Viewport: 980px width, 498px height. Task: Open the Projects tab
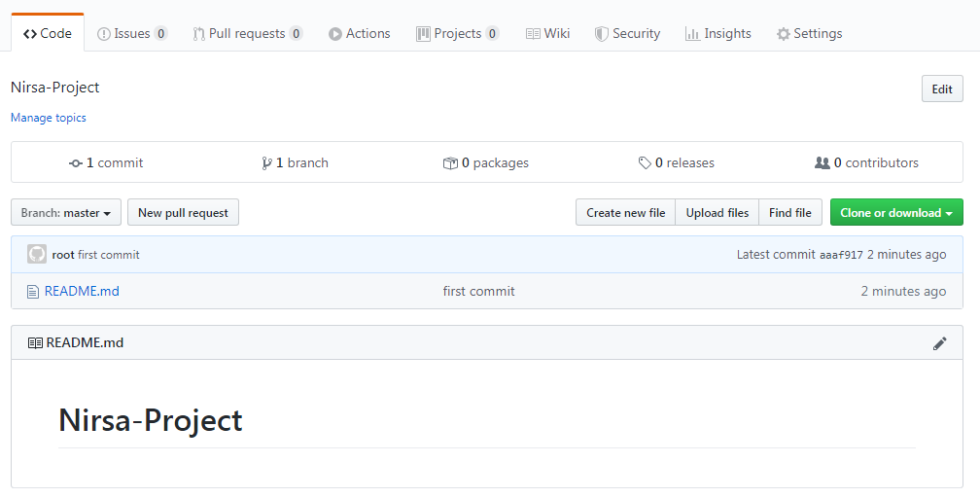click(458, 33)
